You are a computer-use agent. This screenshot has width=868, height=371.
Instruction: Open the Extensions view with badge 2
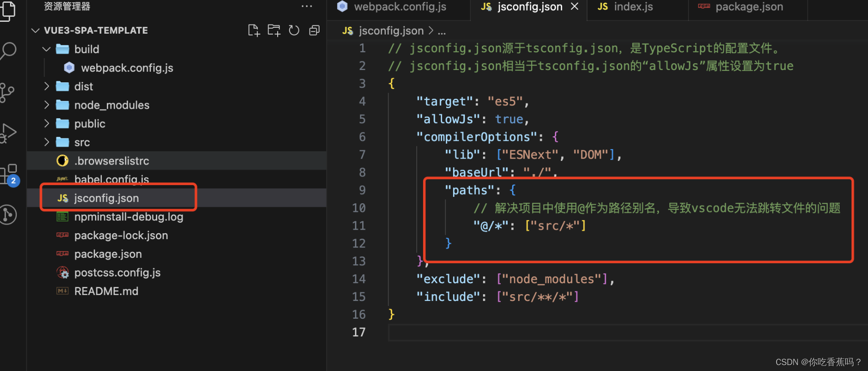point(9,175)
